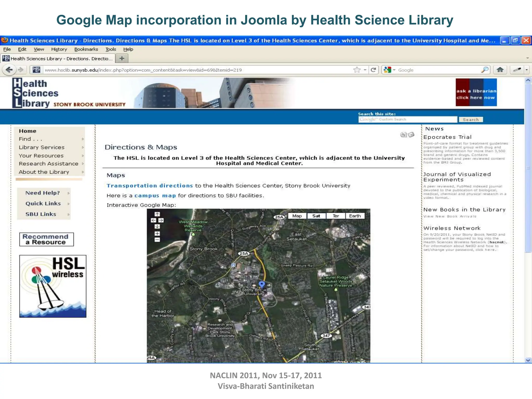The height and width of the screenshot is (399, 532).
Task: Click Google search engine icon
Action: pyautogui.click(x=387, y=70)
